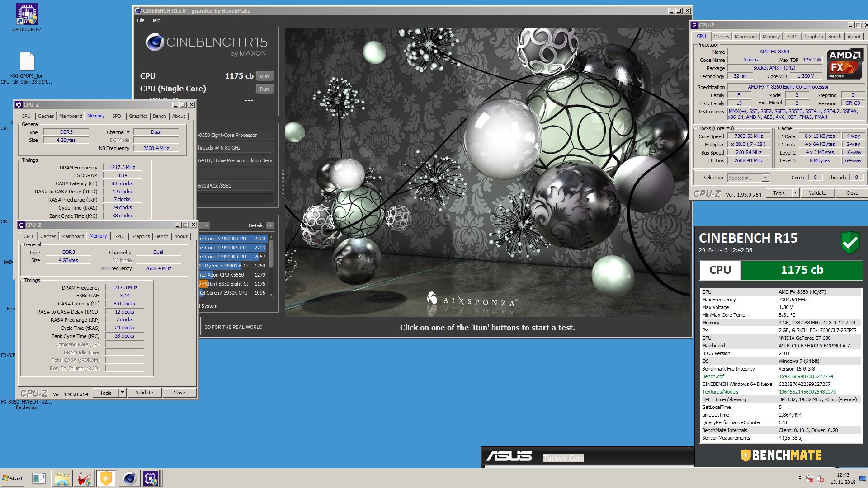The height and width of the screenshot is (488, 868).
Task: Click the BENCHMATE logo at panel bottom
Action: pyautogui.click(x=781, y=455)
